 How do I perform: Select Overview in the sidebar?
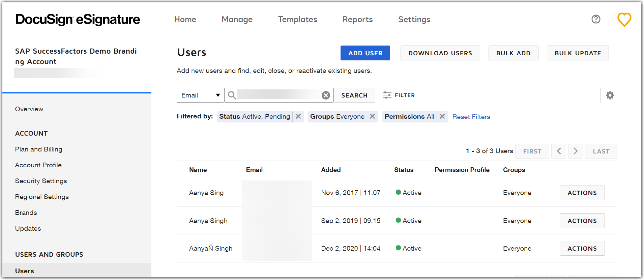(29, 109)
